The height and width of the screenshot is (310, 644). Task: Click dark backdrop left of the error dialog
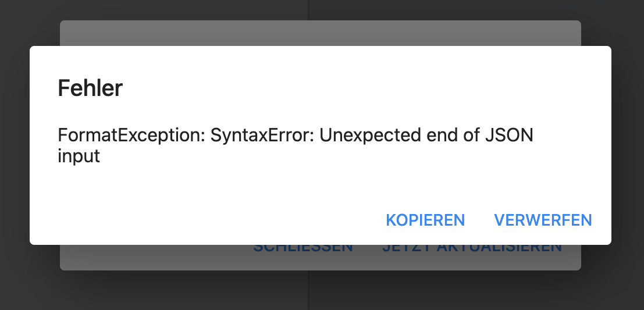(x=15, y=155)
